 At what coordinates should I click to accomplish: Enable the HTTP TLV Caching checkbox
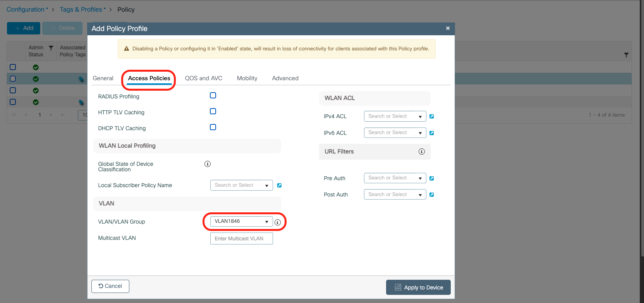(213, 111)
